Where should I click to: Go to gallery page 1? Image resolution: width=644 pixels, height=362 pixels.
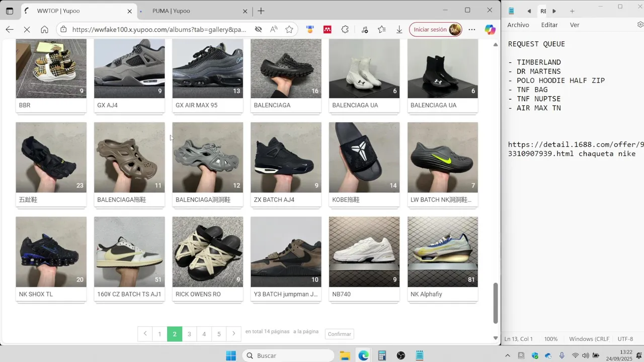point(159,334)
